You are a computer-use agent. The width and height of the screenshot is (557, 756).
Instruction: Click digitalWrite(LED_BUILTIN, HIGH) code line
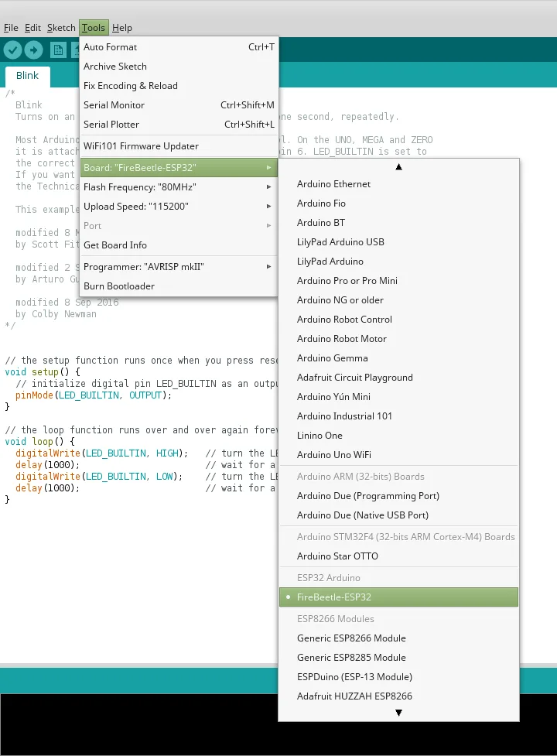(101, 453)
